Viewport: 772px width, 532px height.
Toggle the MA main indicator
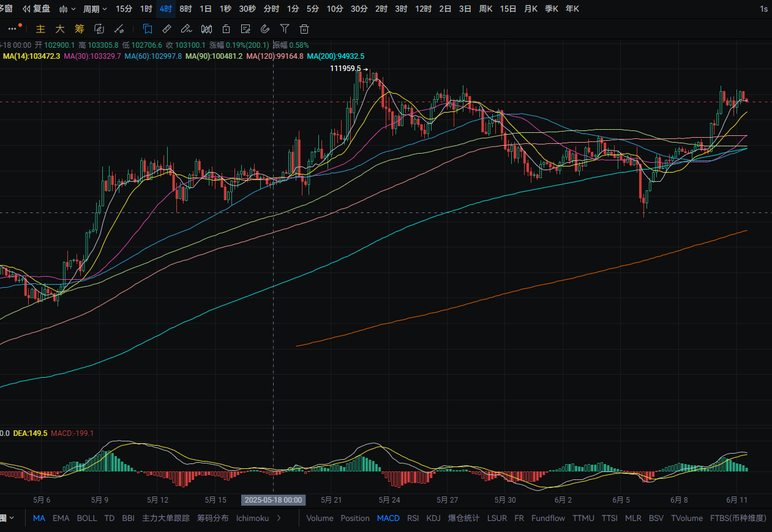point(39,518)
